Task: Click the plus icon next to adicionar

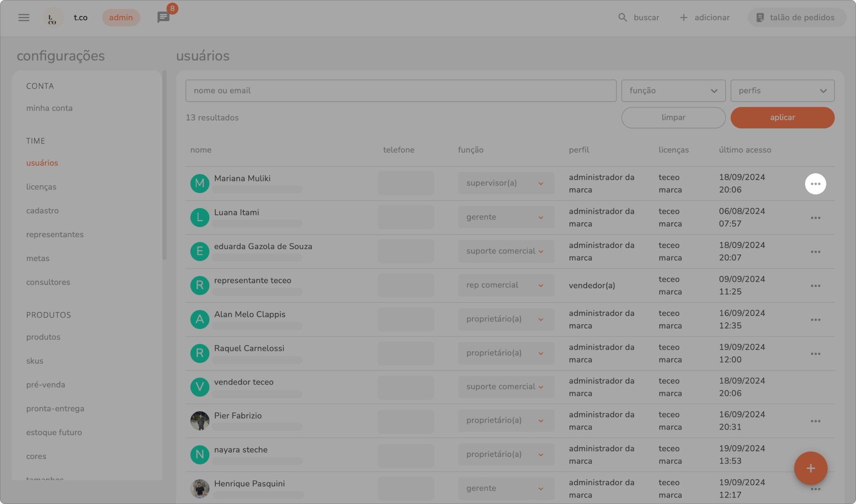Action: [683, 17]
